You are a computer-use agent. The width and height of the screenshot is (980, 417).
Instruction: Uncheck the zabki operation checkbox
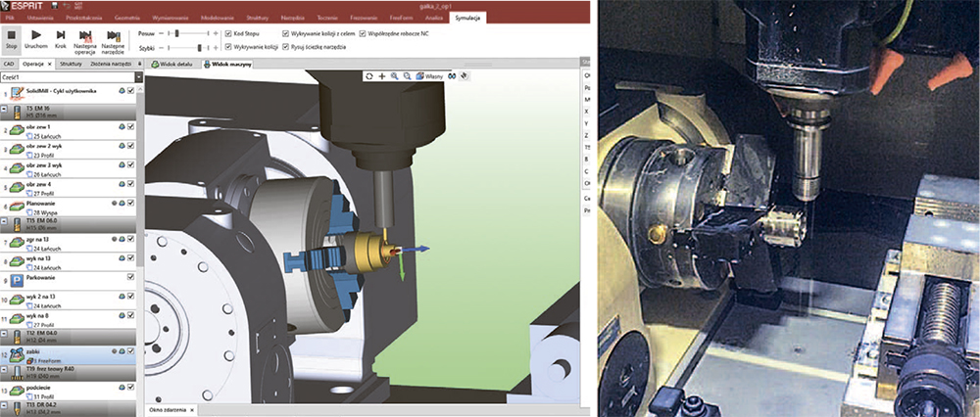coord(130,351)
